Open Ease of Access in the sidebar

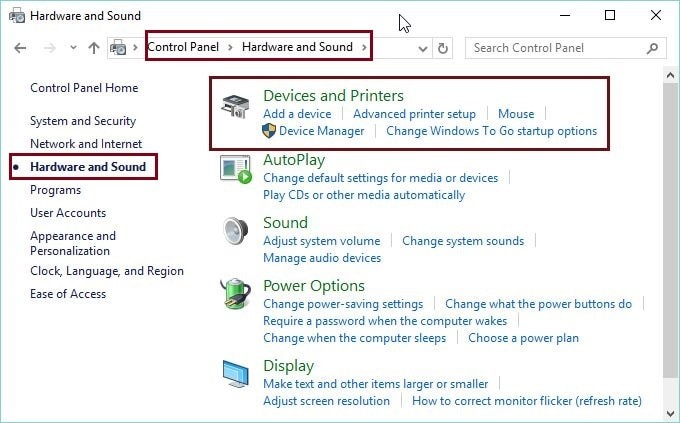pyautogui.click(x=68, y=294)
